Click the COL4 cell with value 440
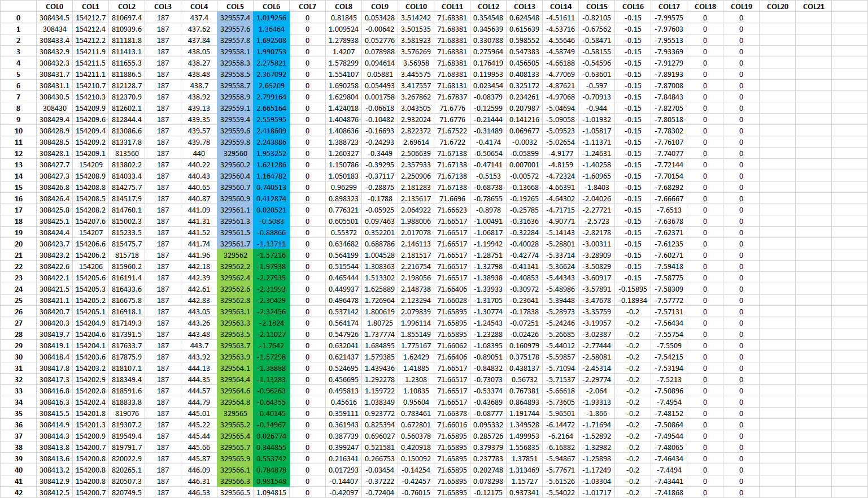This screenshot has height=498, width=868. click(x=199, y=153)
